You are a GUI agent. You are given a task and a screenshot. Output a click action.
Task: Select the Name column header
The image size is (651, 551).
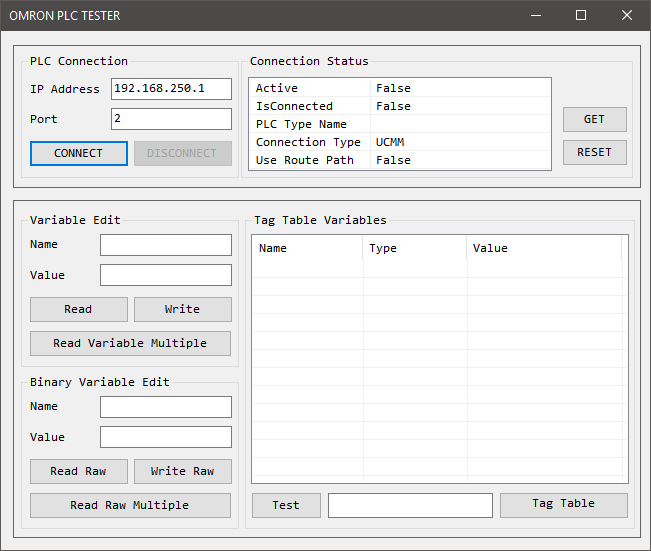[x=307, y=248]
